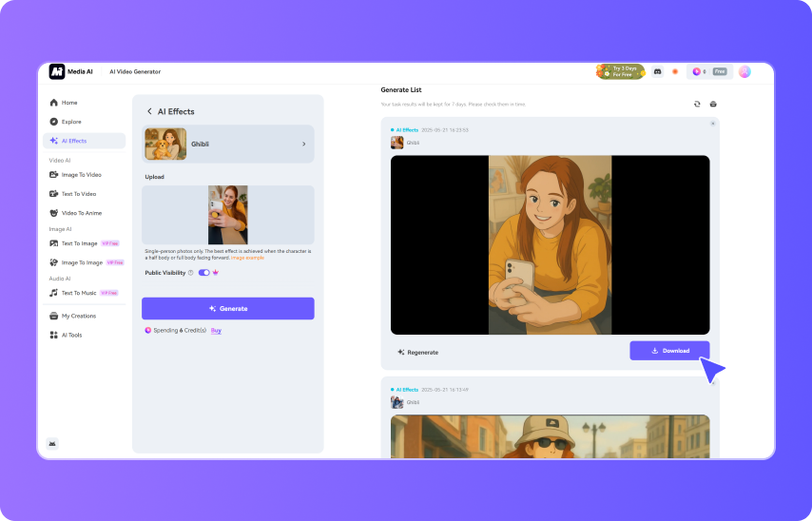Open the Discord icon in the header
The image size is (812, 521).
click(657, 71)
